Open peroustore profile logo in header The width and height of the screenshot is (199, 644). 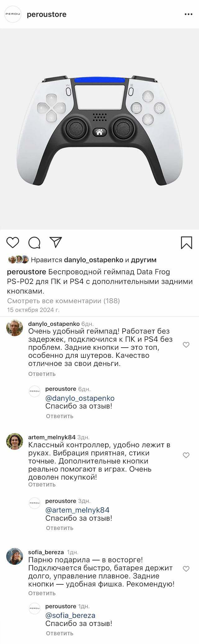(x=13, y=14)
